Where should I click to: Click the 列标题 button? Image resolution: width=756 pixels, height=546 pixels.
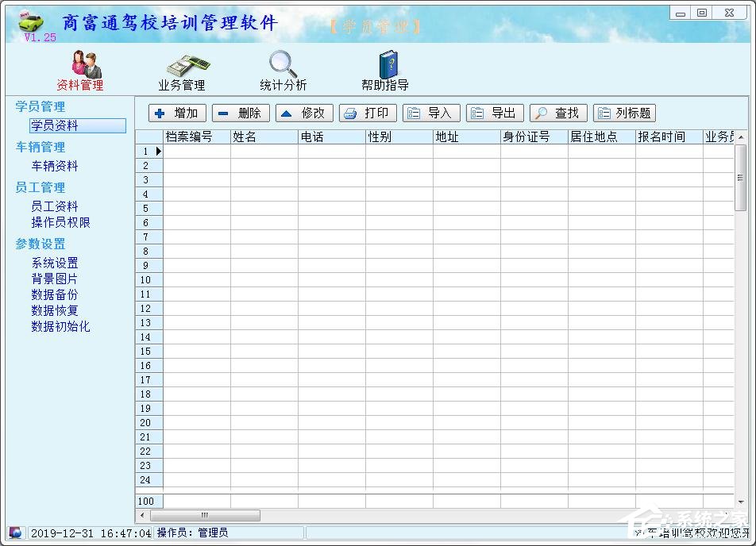click(x=624, y=113)
